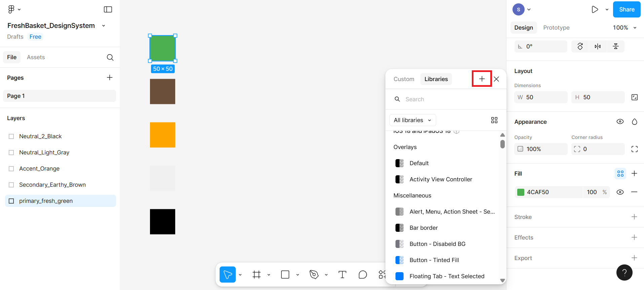Open the fill styles library icon
Image resolution: width=644 pixels, height=290 pixels.
click(620, 174)
